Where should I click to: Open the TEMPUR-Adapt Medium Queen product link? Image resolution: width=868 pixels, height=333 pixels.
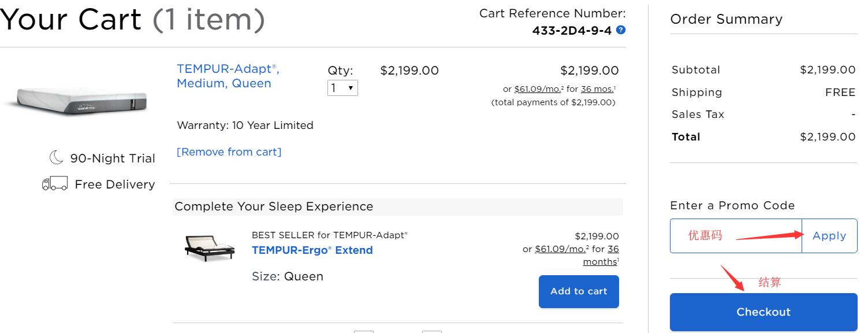228,76
